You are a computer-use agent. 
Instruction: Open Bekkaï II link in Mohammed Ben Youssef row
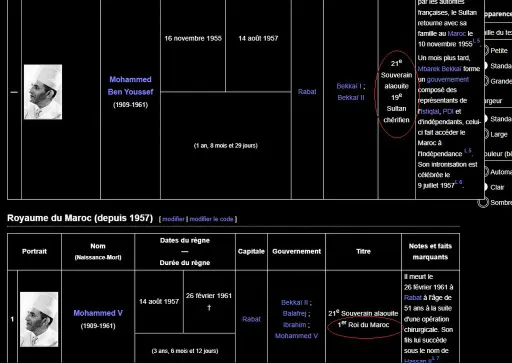(351, 98)
